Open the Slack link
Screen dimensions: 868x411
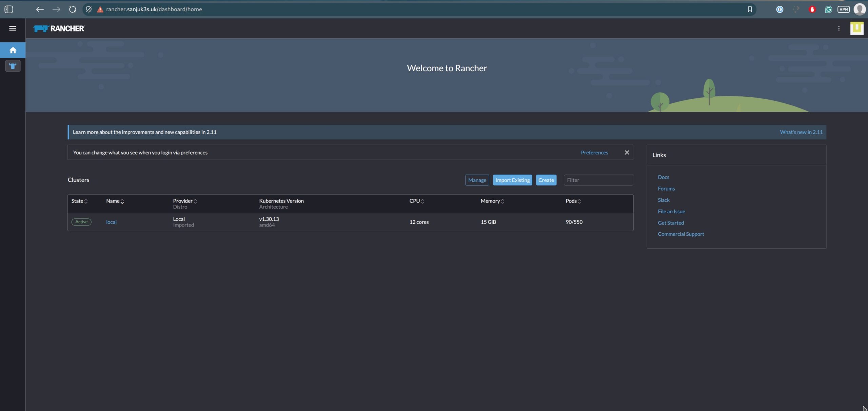click(664, 200)
